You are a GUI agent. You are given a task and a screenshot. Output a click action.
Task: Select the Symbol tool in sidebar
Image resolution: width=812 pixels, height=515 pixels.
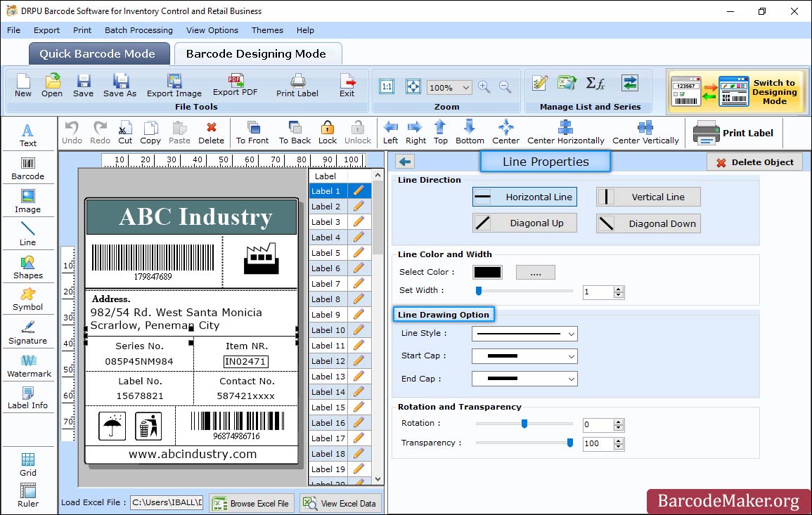click(28, 300)
